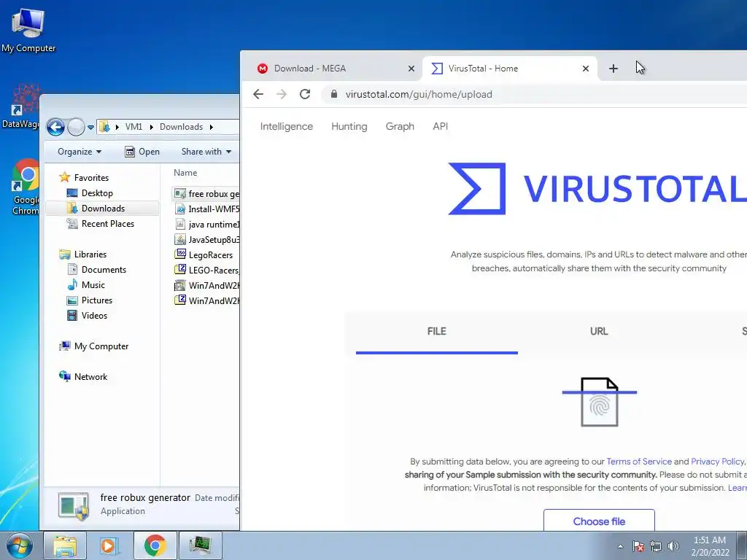Select Favorites in Explorer navigation pane
Viewport: 747px width, 560px height.
coord(84,178)
